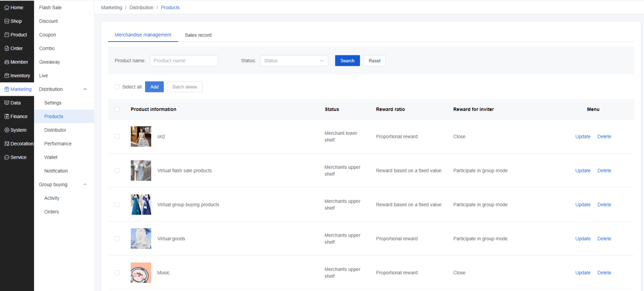
Task: Delete the Virtual goods row
Action: pos(604,239)
